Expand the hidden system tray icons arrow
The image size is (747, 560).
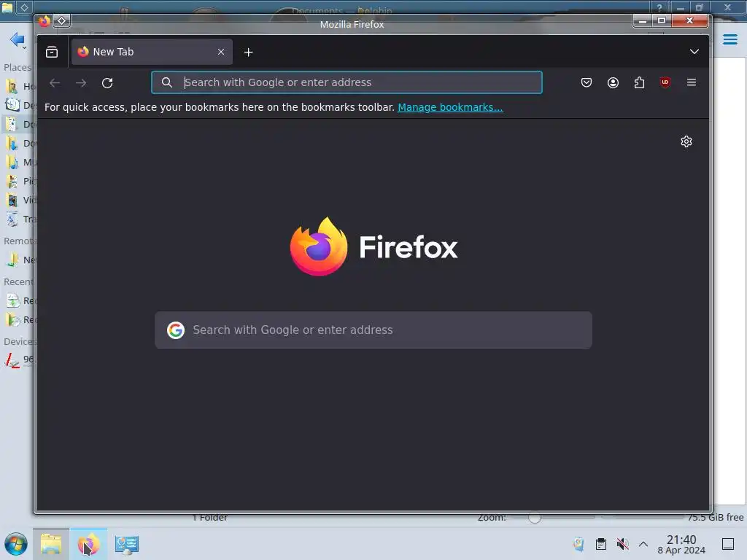point(643,544)
